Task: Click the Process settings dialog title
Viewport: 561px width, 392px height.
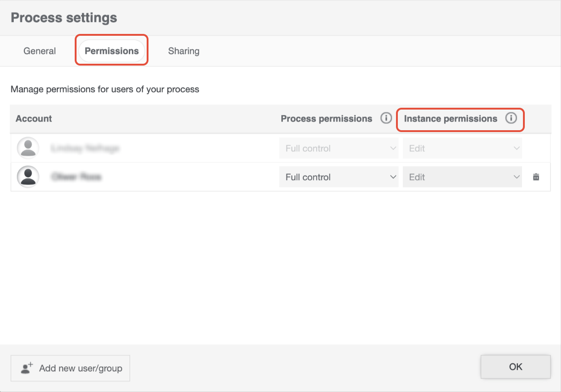Action: [64, 18]
